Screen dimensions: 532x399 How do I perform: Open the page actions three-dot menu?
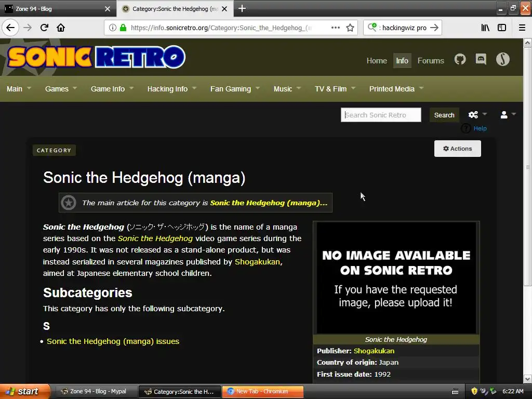335,28
